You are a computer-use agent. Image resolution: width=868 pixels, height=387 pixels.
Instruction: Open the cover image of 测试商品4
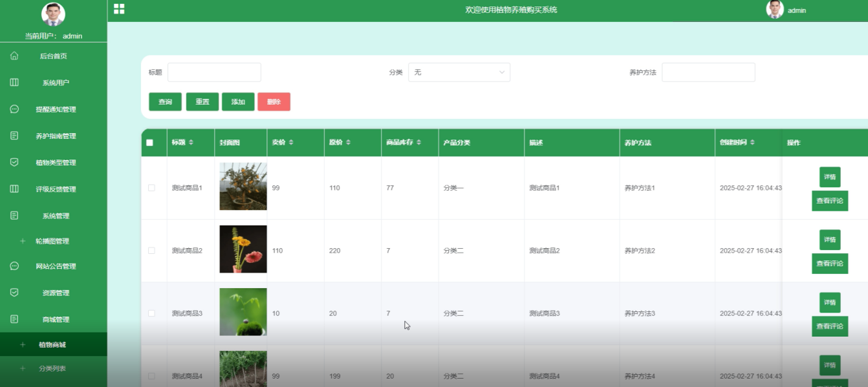click(243, 369)
